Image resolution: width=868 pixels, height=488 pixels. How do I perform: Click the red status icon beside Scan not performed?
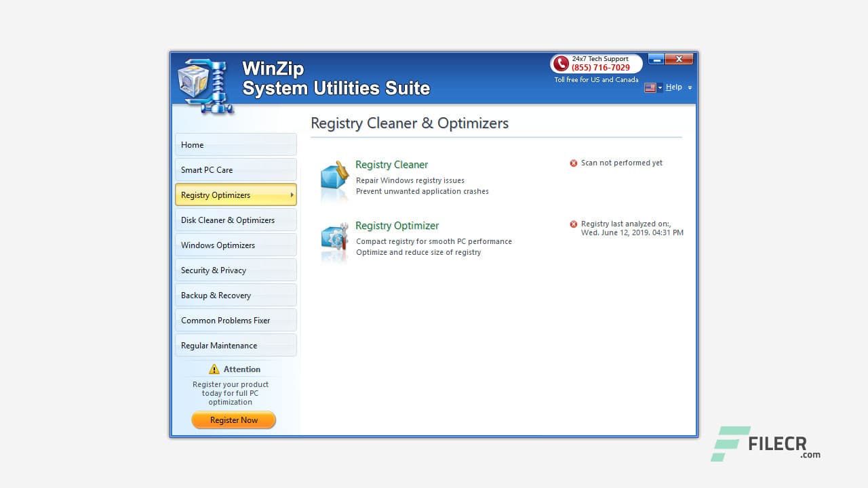573,163
